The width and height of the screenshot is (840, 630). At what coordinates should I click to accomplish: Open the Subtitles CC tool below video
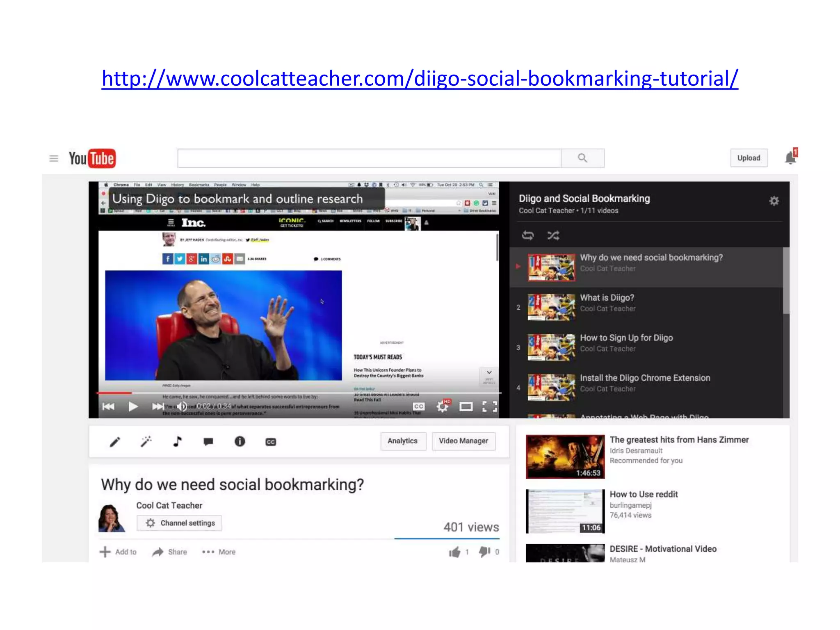[x=271, y=442]
